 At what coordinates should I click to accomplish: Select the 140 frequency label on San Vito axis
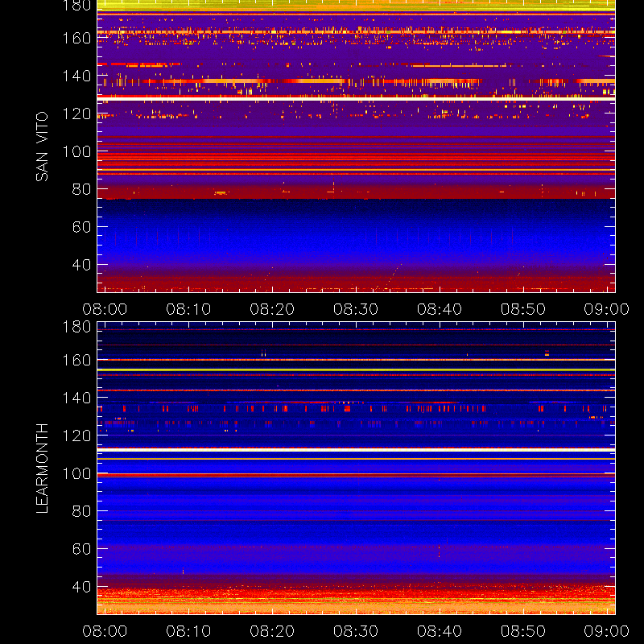tap(76, 76)
